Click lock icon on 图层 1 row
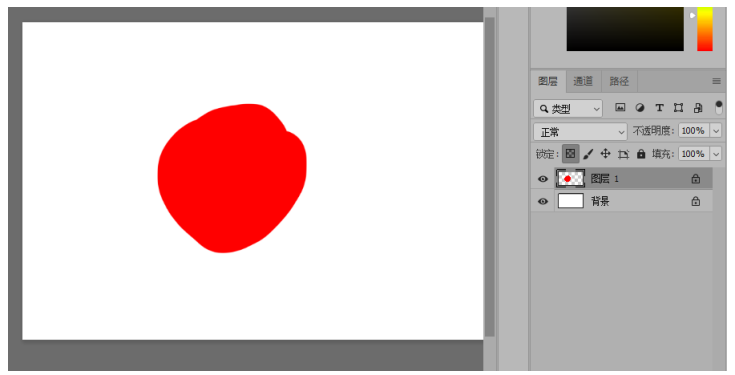 (696, 179)
